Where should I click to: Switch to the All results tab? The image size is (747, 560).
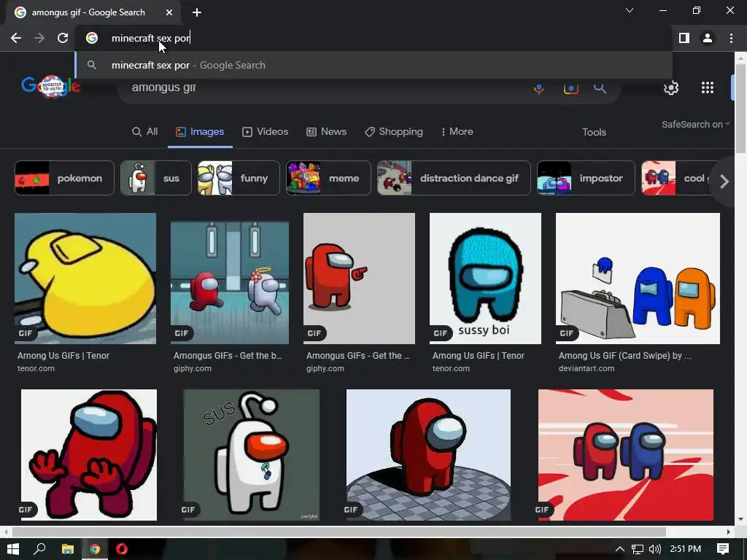click(145, 132)
